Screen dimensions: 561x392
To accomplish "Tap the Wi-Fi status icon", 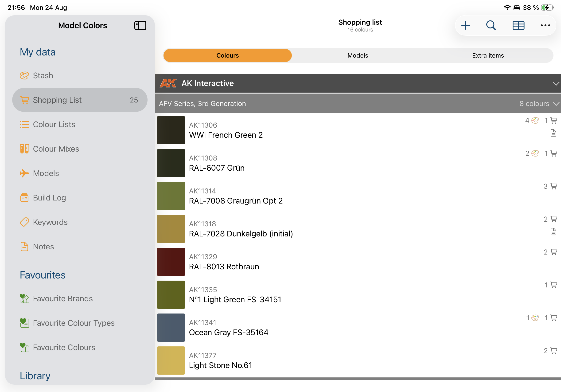I will coord(507,8).
